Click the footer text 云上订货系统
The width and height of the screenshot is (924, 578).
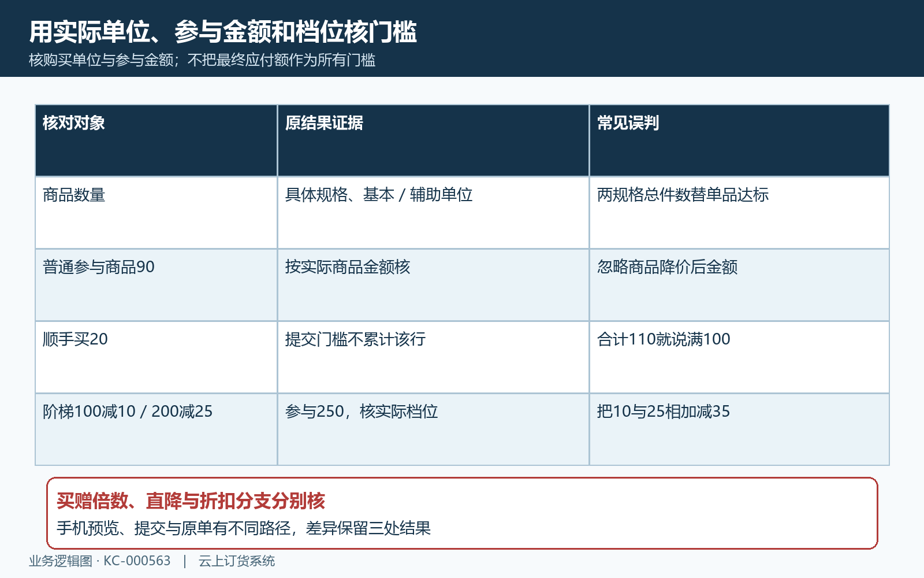pyautogui.click(x=237, y=561)
